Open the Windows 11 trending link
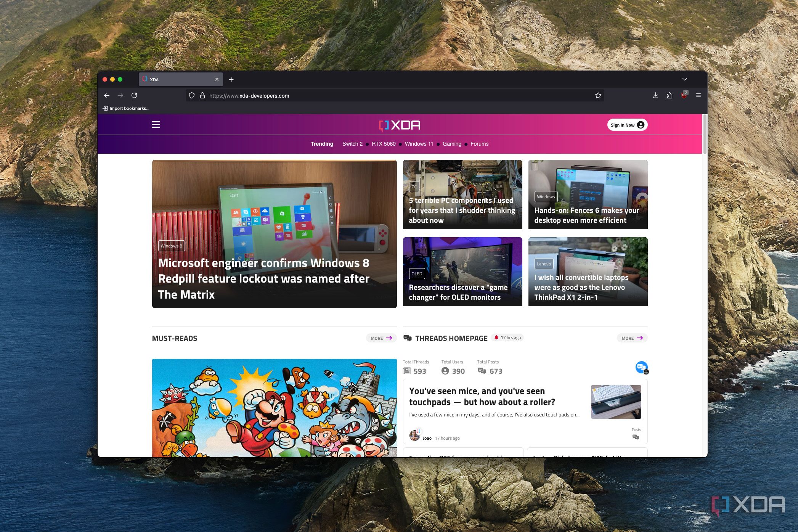The height and width of the screenshot is (532, 798). [419, 144]
